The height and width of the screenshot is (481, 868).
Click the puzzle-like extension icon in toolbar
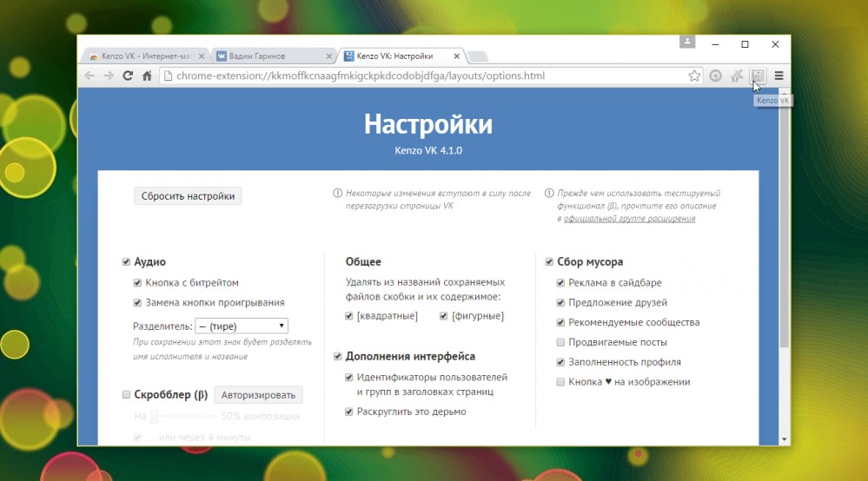pos(737,76)
